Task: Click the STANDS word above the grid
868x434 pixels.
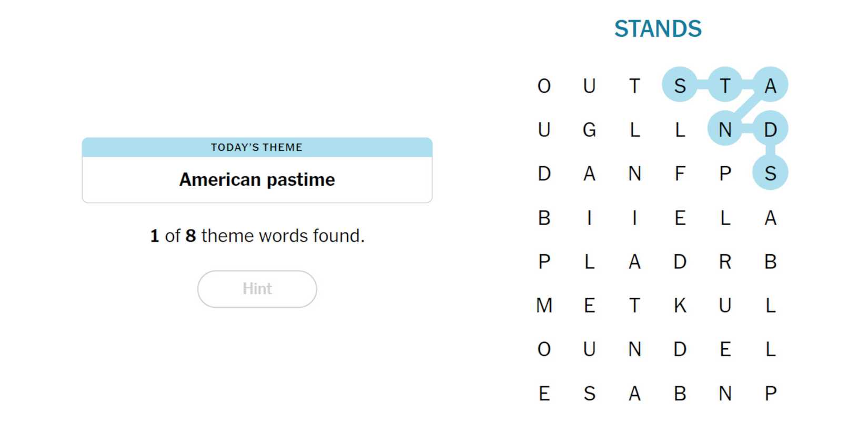Action: click(x=658, y=29)
